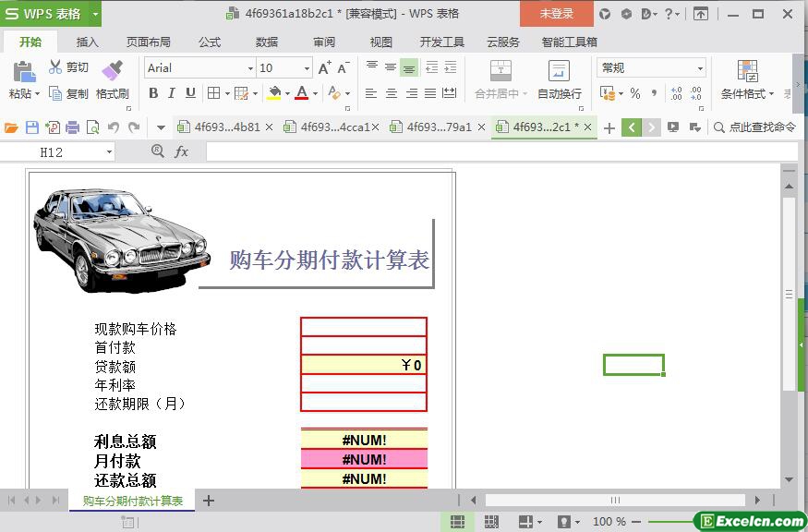Toggle Underline formatting
Viewport: 808px width, 532px height.
(190, 93)
